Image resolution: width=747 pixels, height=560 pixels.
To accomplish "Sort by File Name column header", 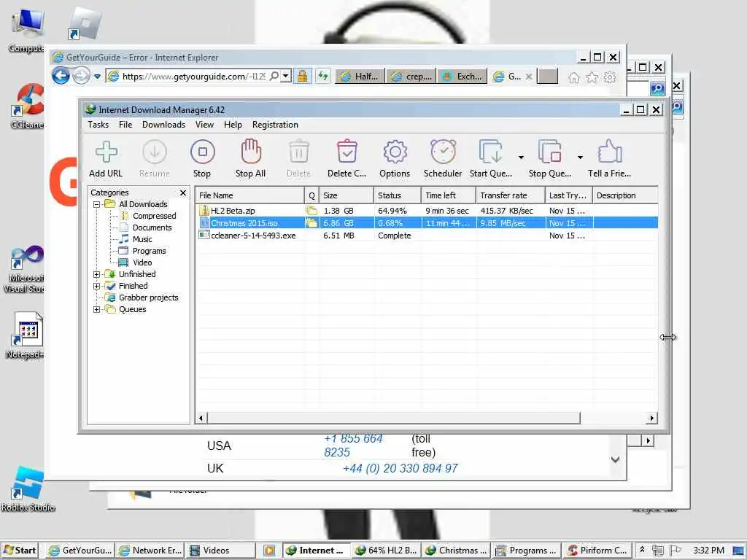I will pos(249,195).
